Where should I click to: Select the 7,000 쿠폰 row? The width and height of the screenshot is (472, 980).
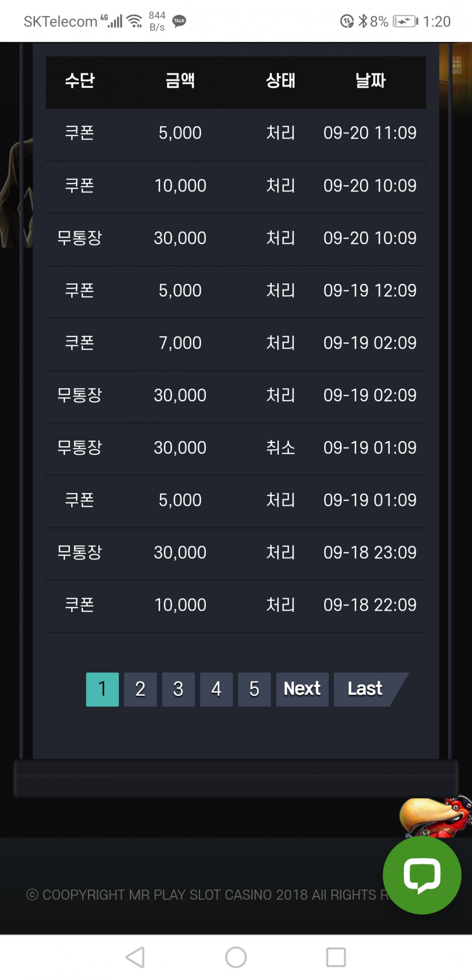click(x=236, y=343)
